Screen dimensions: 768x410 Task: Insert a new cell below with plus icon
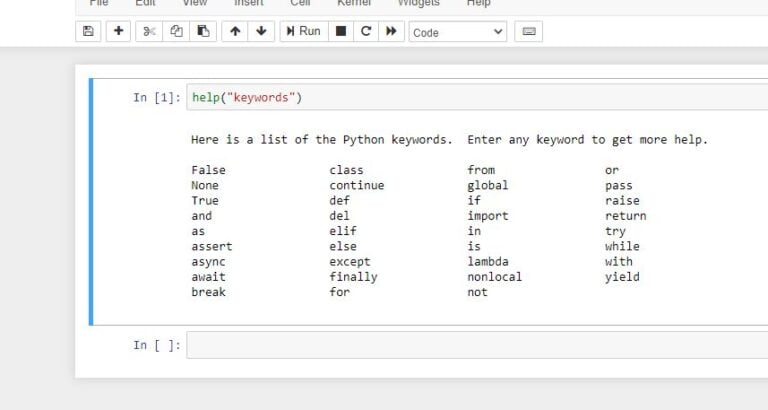pyautogui.click(x=118, y=31)
